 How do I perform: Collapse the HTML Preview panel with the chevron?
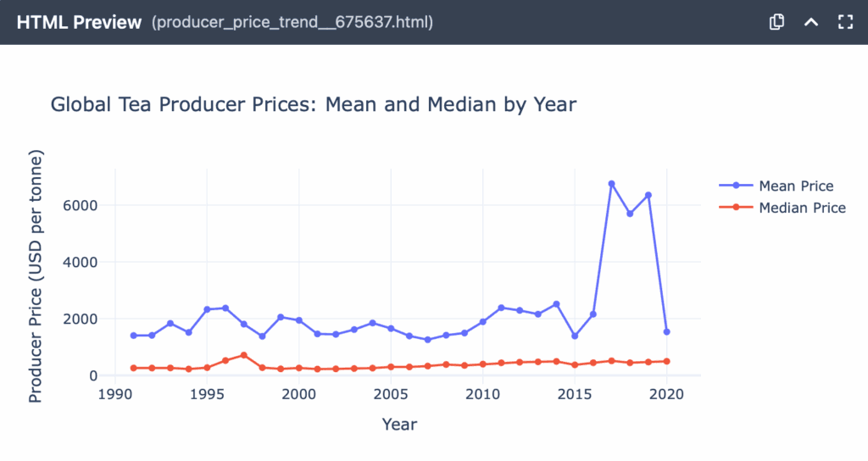tap(810, 23)
